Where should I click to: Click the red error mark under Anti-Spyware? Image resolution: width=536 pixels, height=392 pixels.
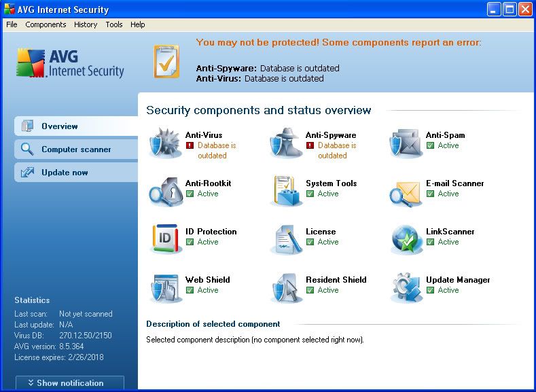(310, 145)
